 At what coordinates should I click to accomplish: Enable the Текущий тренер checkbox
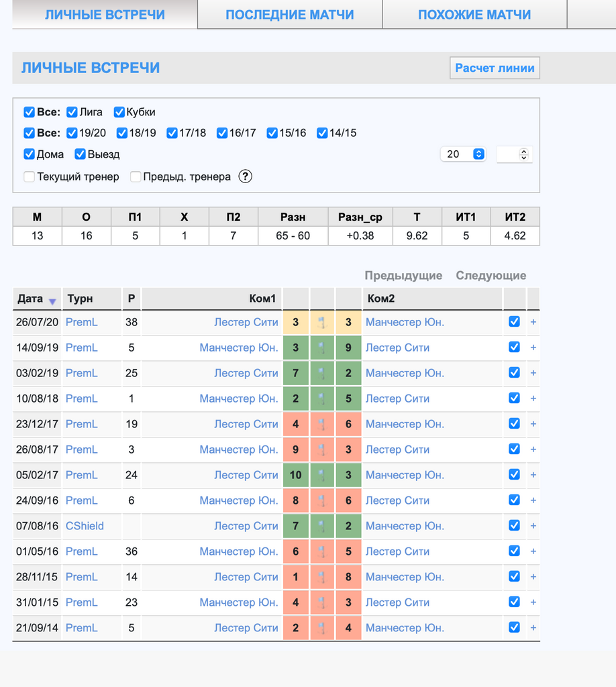click(30, 177)
